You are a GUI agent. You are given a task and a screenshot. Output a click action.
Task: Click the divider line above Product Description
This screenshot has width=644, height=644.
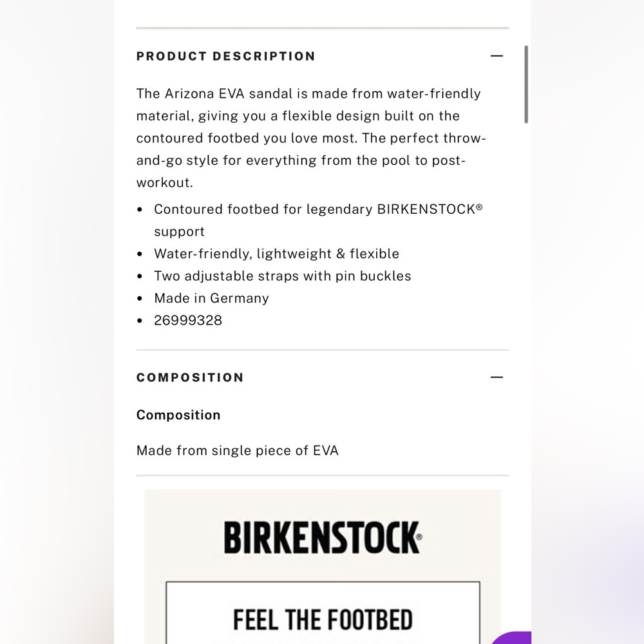click(323, 28)
